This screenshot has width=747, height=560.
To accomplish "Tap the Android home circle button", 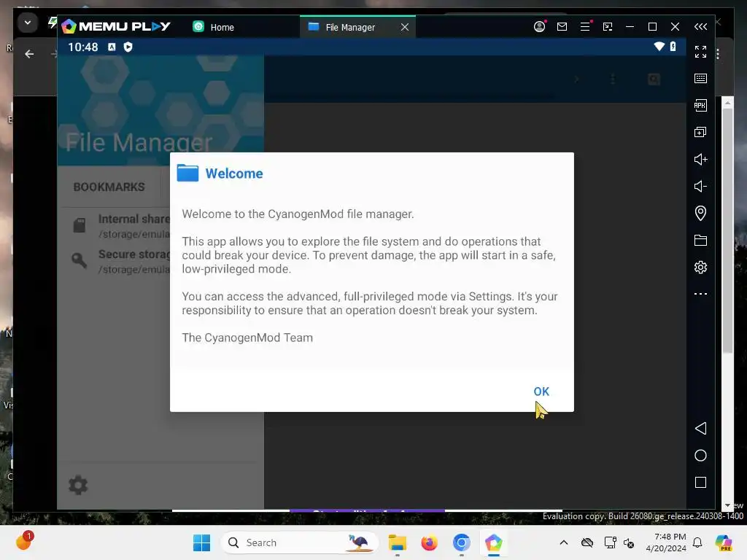I will (700, 455).
